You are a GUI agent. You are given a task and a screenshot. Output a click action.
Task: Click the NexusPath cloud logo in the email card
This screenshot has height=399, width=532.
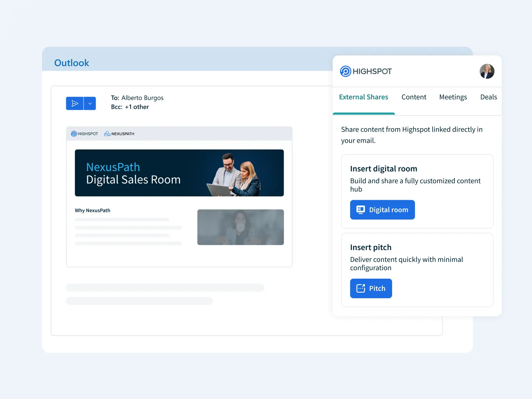pyautogui.click(x=119, y=134)
